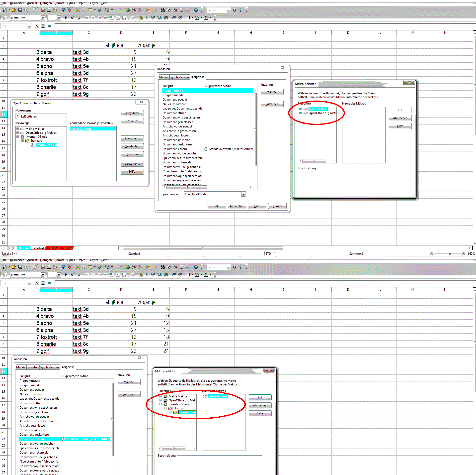Click the Save icon in the upper window toolbar
The width and height of the screenshot is (476, 475).
pyautogui.click(x=20, y=10)
